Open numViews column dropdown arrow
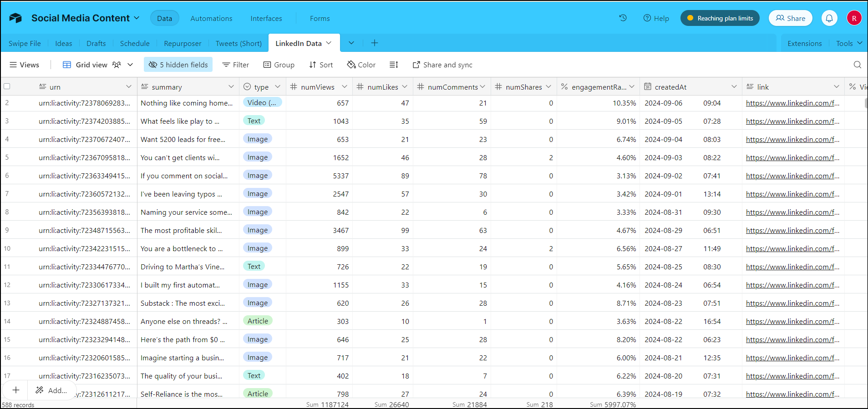This screenshot has width=868, height=409. (345, 86)
